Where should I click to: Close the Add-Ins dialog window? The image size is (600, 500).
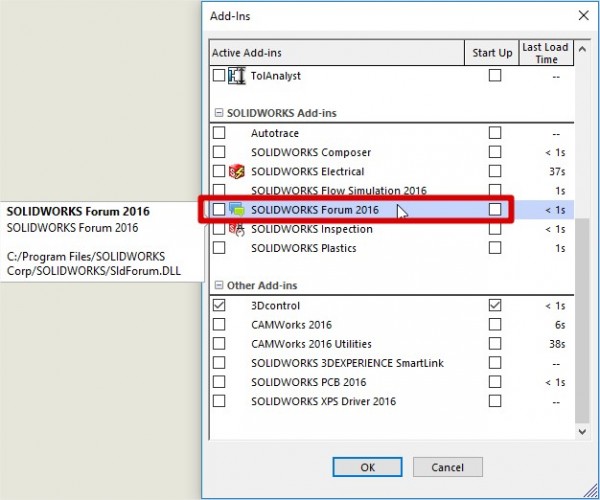[584, 16]
